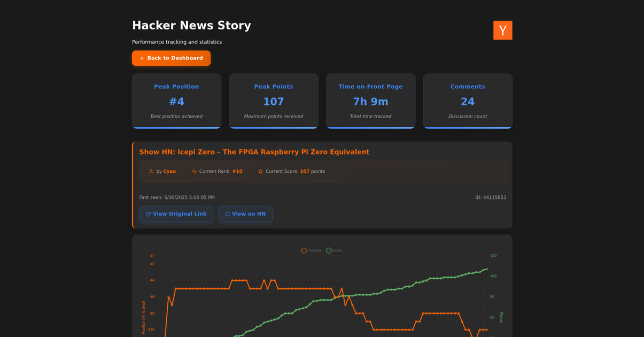Click the Total time tracked caption

370,116
